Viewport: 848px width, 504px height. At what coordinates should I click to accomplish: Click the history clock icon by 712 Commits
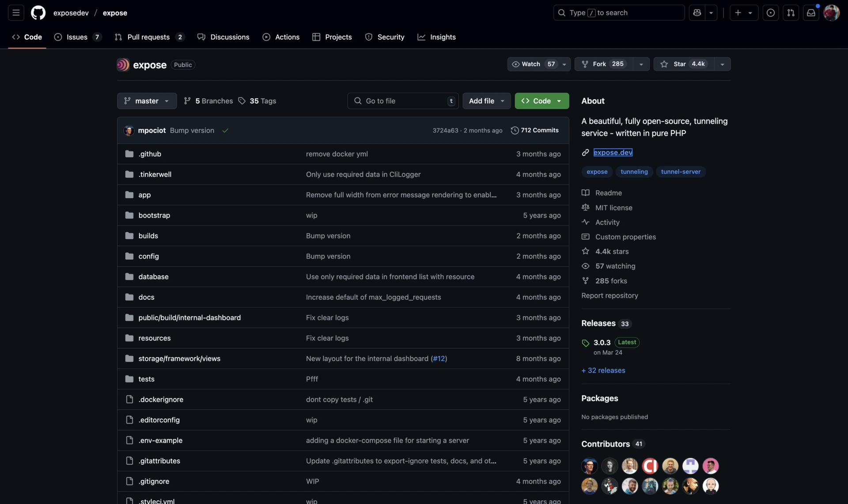tap(515, 130)
